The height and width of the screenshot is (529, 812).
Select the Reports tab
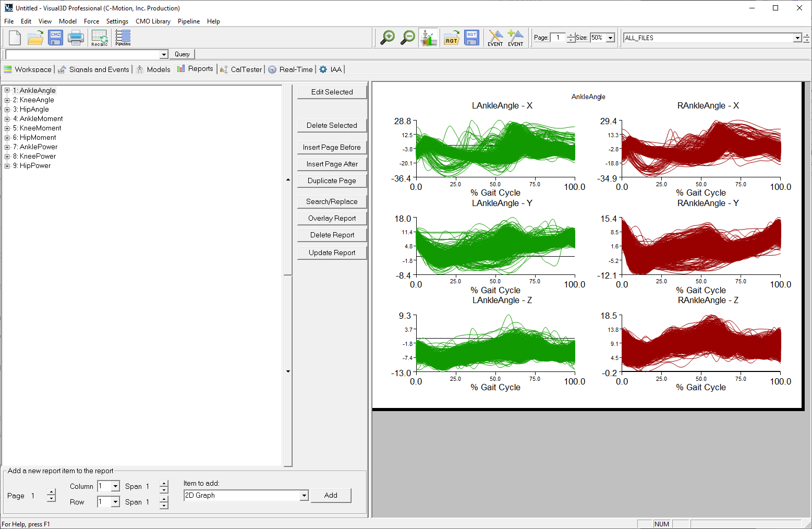[x=195, y=69]
